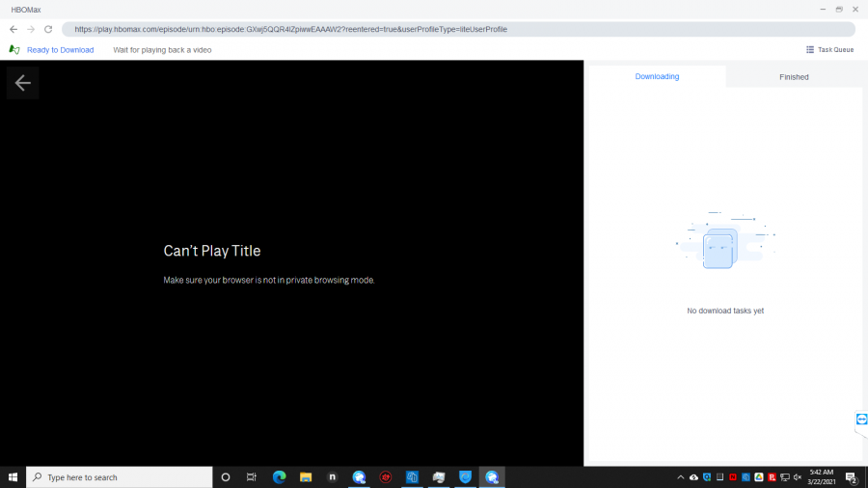Open Microsoft Edge from the taskbar
The image size is (868, 488).
(280, 477)
